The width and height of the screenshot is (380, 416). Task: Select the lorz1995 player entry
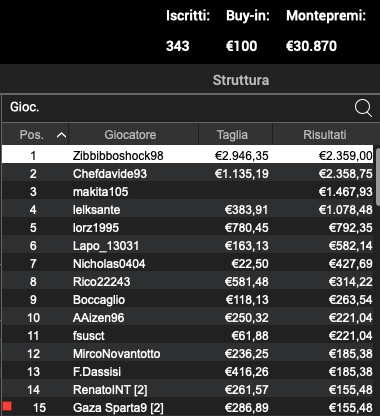(x=188, y=228)
